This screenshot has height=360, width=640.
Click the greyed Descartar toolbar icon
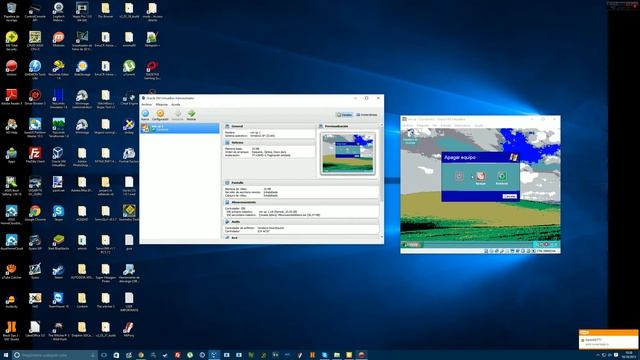178,115
